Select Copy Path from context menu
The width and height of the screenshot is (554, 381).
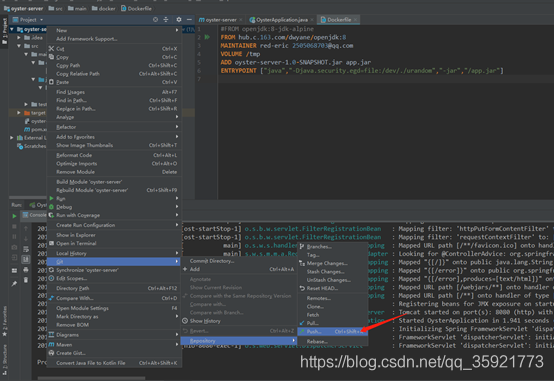pos(114,65)
